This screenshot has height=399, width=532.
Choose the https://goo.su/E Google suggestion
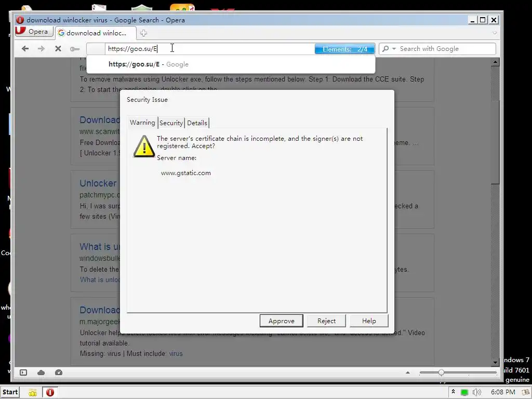pos(231,64)
